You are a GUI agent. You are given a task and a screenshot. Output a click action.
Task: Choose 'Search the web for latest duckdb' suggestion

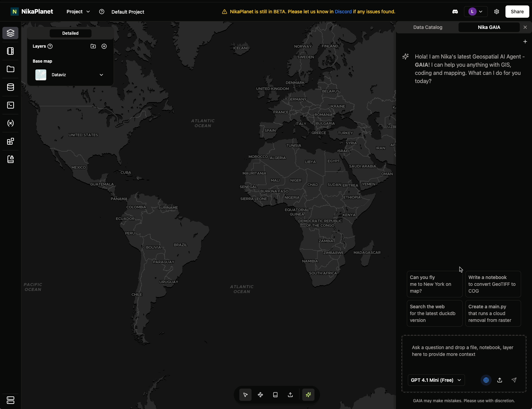(x=434, y=313)
